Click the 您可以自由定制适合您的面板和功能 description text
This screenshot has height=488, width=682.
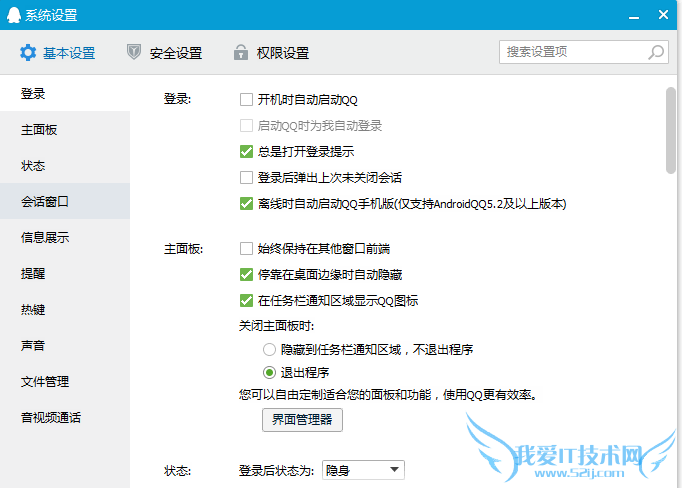coord(388,395)
